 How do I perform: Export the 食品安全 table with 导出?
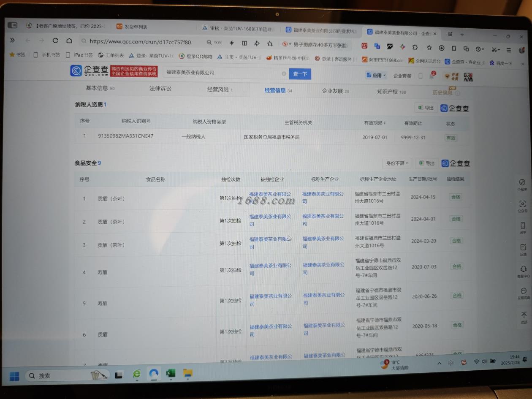tap(426, 163)
